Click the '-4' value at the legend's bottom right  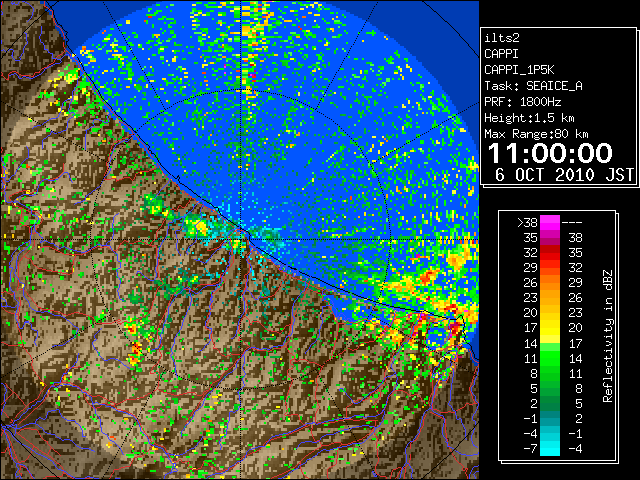[x=575, y=448]
